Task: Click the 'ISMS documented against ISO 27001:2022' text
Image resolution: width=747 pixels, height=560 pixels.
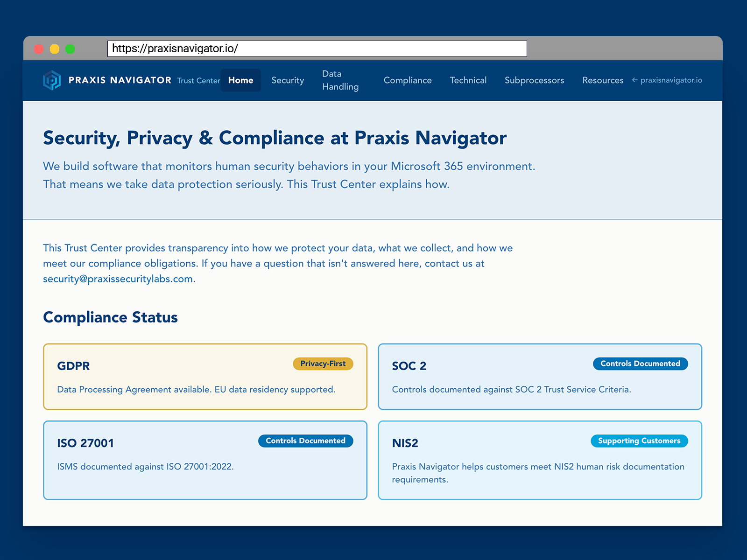Action: (x=145, y=467)
